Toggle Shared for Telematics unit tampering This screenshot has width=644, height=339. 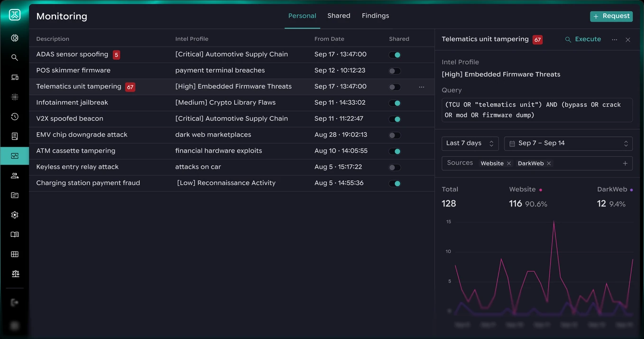[395, 87]
